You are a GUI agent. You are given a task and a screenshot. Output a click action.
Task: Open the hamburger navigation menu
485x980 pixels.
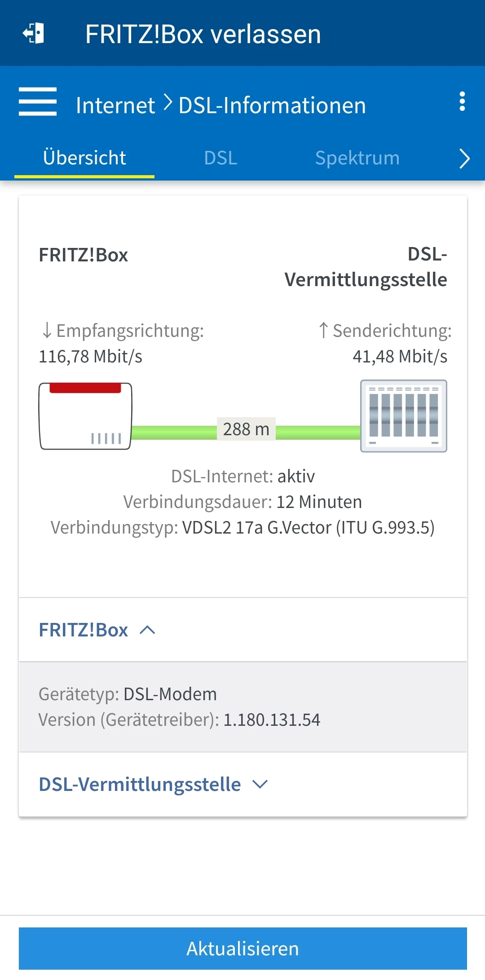click(x=38, y=102)
